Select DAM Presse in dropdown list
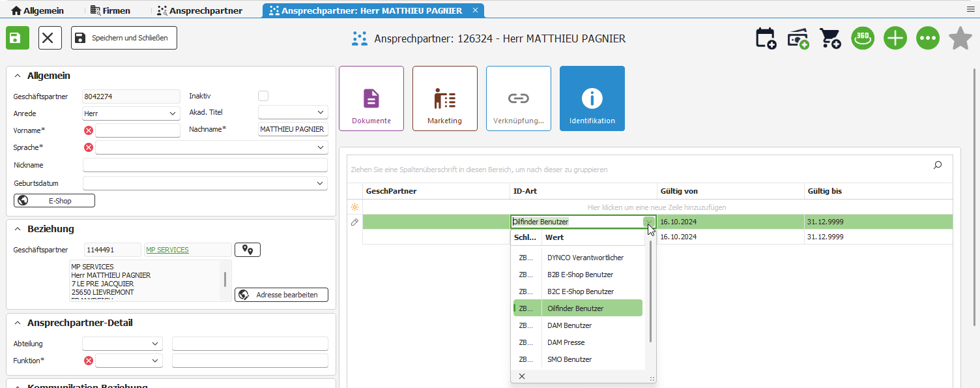 pyautogui.click(x=566, y=342)
